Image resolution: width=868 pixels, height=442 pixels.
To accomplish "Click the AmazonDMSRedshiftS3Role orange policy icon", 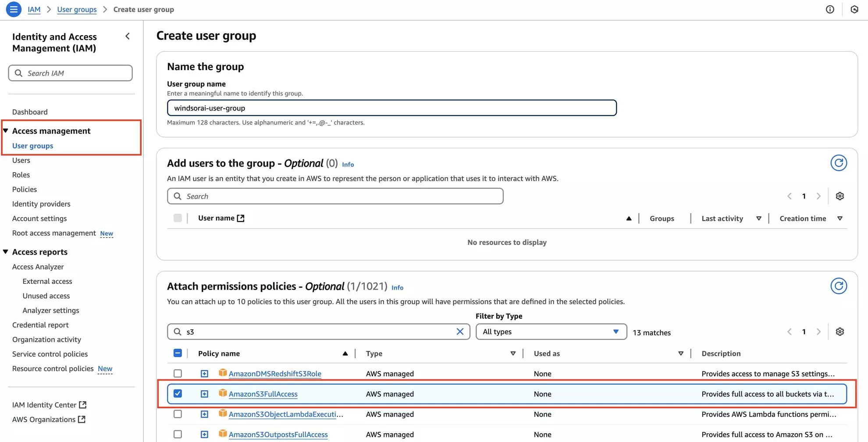I will [x=223, y=373].
